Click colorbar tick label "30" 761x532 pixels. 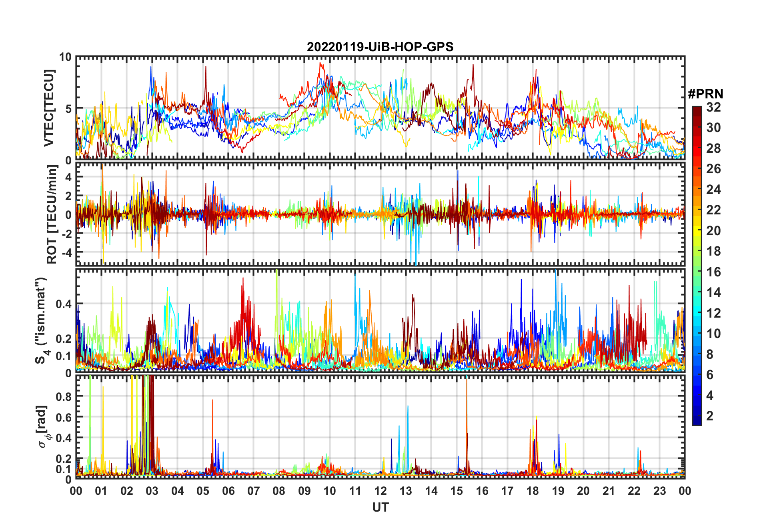(713, 128)
